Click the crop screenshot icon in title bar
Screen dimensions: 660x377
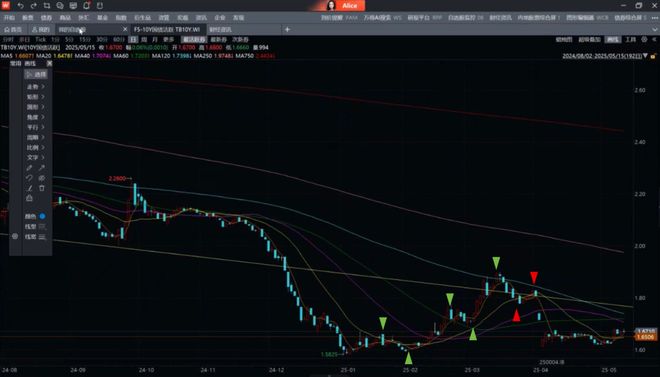47,6
